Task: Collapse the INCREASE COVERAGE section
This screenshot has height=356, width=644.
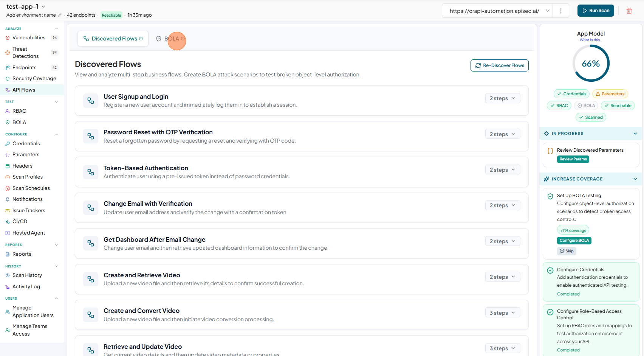Action: tap(635, 179)
